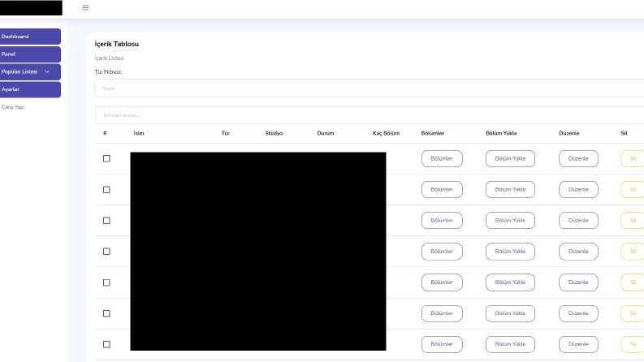Click Bölüm Yükle in the second row
The height and width of the screenshot is (362, 644).
(x=510, y=190)
